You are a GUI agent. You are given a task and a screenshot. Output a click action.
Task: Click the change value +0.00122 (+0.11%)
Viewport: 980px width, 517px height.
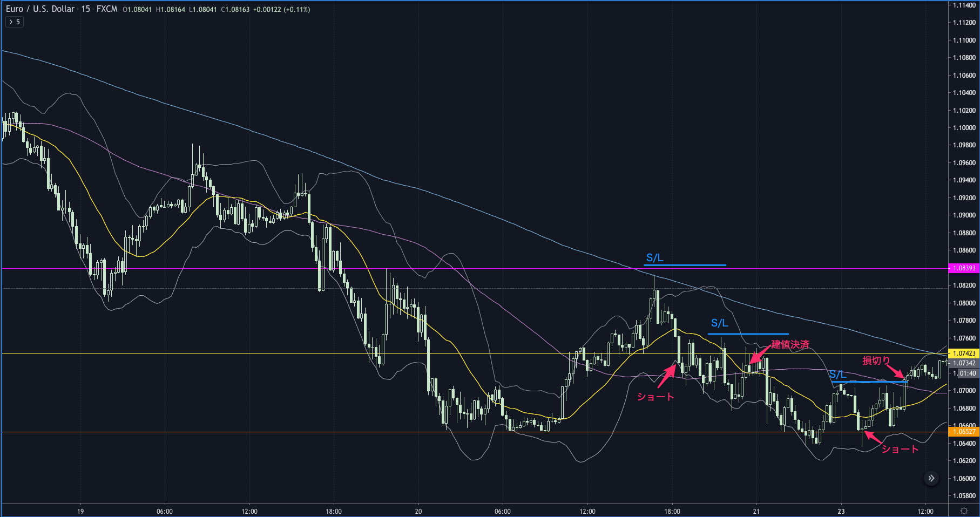pos(282,9)
